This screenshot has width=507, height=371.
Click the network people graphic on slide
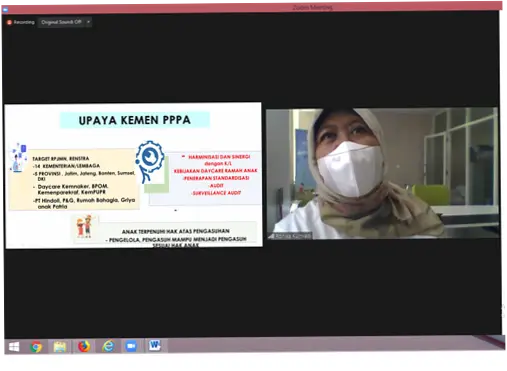point(18,157)
